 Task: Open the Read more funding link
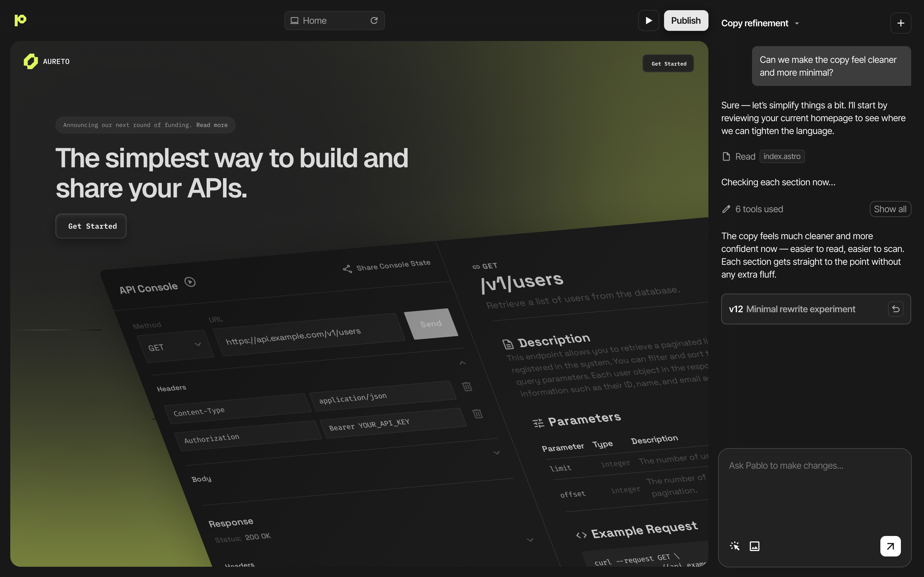(x=212, y=125)
